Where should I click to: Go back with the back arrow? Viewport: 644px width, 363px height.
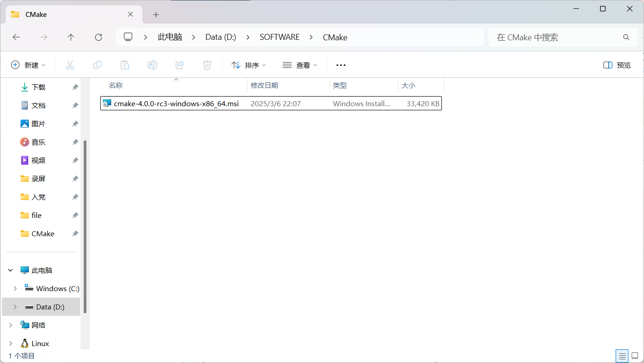click(16, 38)
